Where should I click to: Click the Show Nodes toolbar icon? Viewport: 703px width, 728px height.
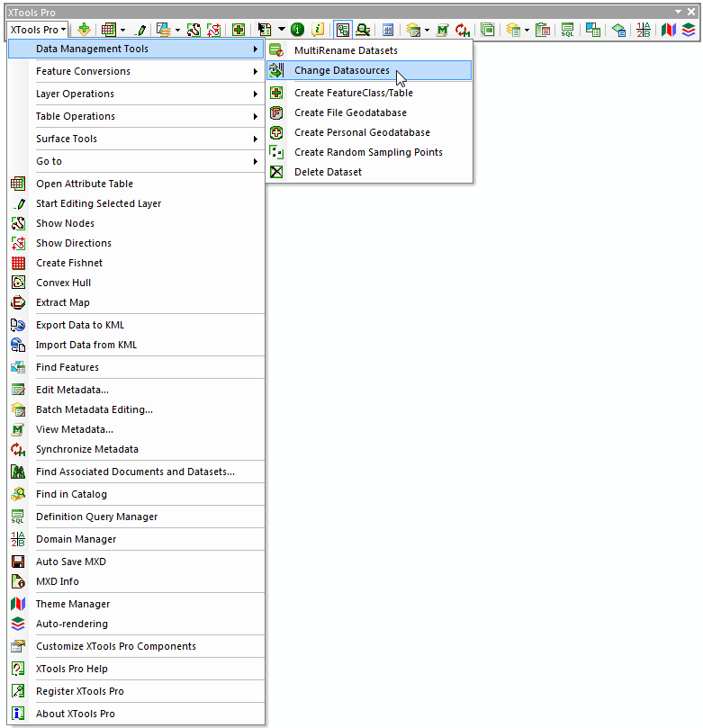click(194, 30)
